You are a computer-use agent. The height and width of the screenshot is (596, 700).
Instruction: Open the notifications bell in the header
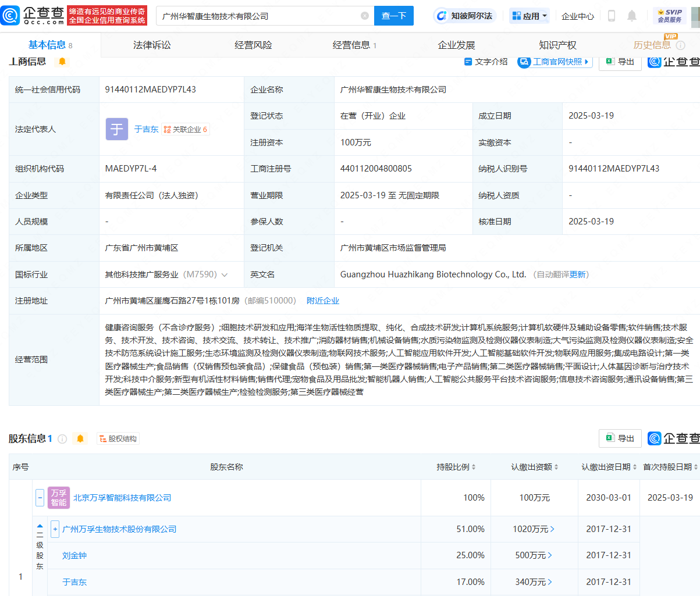pyautogui.click(x=632, y=16)
